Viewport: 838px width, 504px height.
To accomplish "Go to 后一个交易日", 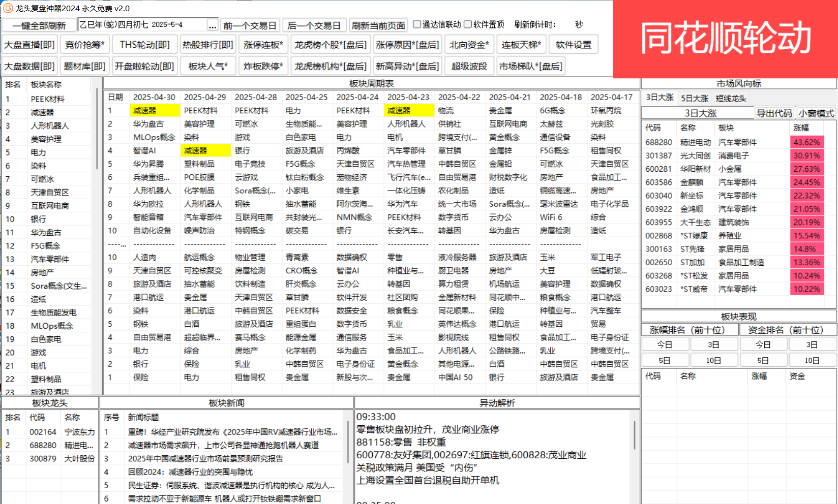I will pyautogui.click(x=314, y=25).
